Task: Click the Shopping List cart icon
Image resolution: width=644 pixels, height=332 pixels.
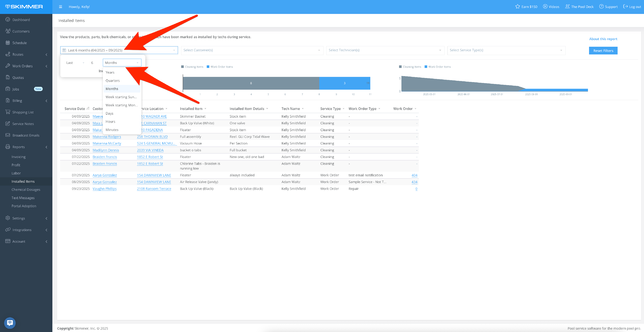Action: coord(8,112)
